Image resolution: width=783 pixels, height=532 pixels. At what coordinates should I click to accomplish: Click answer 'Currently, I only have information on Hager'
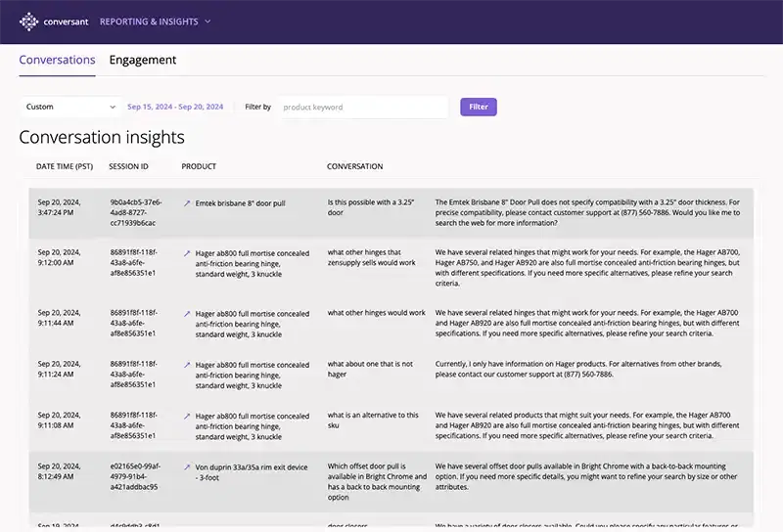(578, 369)
